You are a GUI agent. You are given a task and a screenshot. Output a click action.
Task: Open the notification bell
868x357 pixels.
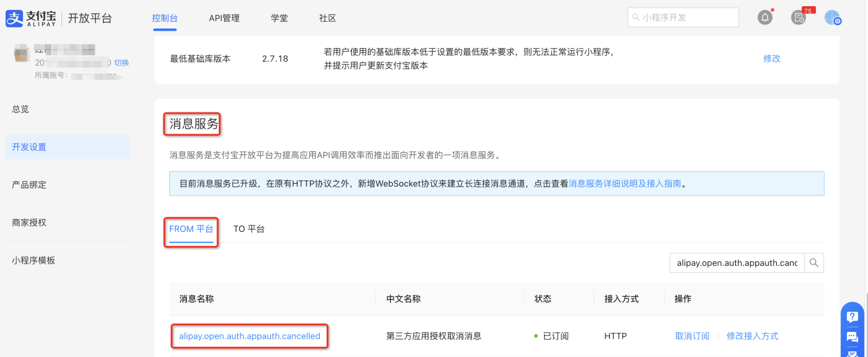click(x=765, y=17)
